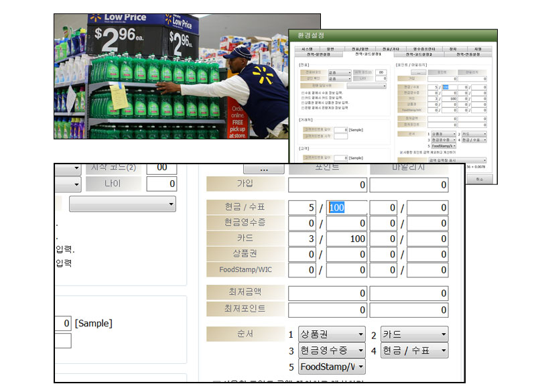This screenshot has width=536, height=392.
Task: Open order 5 FoodStamp dropdown in enlarged view
Action: [x=332, y=367]
